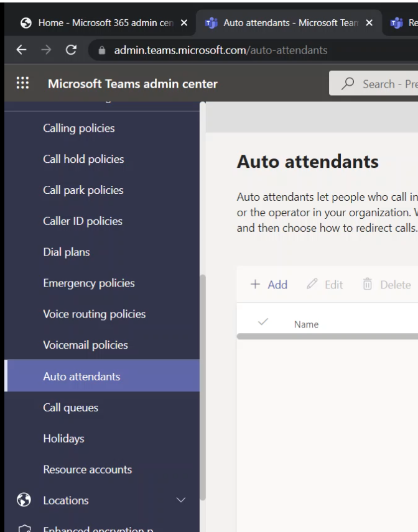Sort the table by Name column header

pyautogui.click(x=306, y=324)
